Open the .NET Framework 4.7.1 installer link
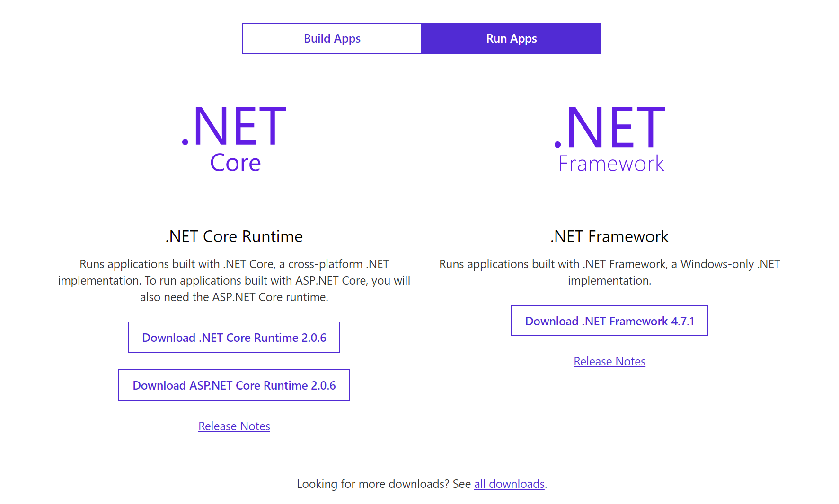 [609, 321]
